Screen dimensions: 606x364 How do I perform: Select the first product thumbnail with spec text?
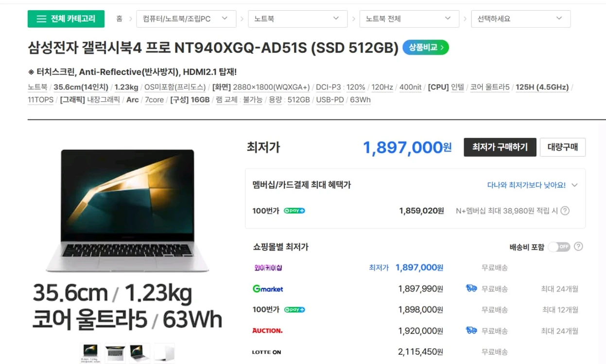click(90, 353)
